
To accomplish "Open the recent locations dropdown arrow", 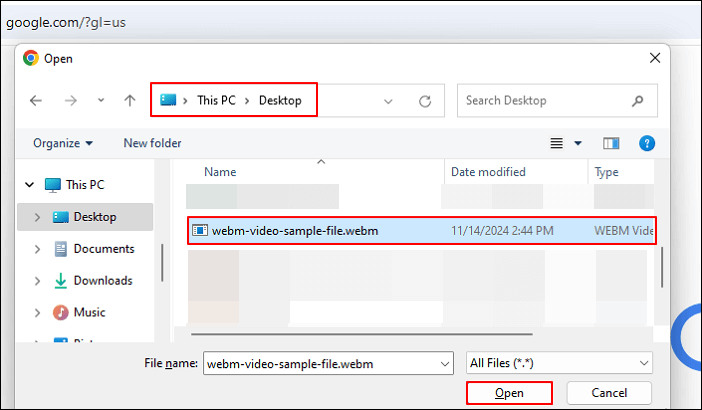I will click(99, 101).
